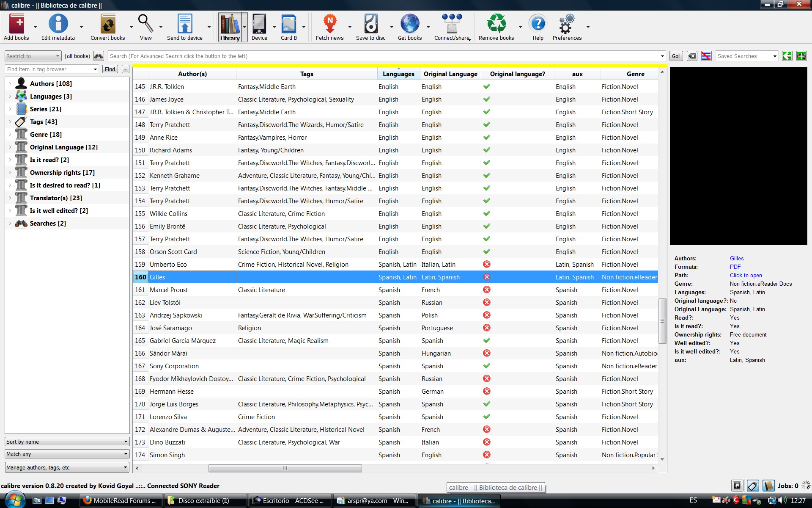Click Fetch news icon
The image size is (812, 508).
click(x=329, y=24)
